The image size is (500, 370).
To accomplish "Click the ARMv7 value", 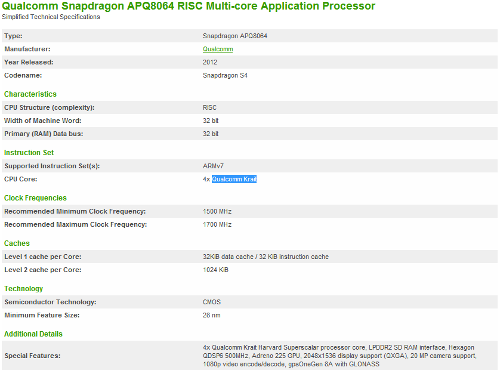I will 213,166.
